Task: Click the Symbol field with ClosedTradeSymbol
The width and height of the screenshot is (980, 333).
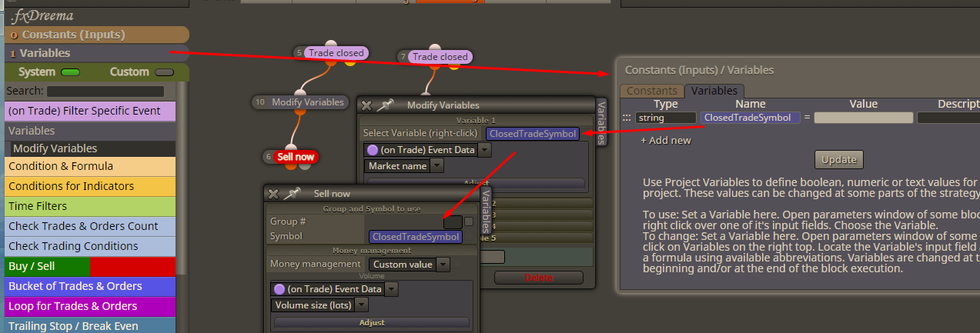Action: pyautogui.click(x=416, y=237)
